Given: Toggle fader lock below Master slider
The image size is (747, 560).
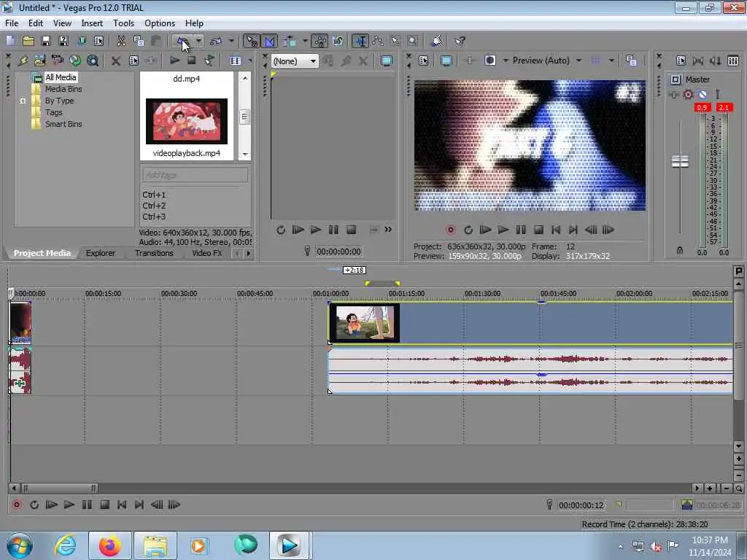Looking at the screenshot, I should point(680,251).
